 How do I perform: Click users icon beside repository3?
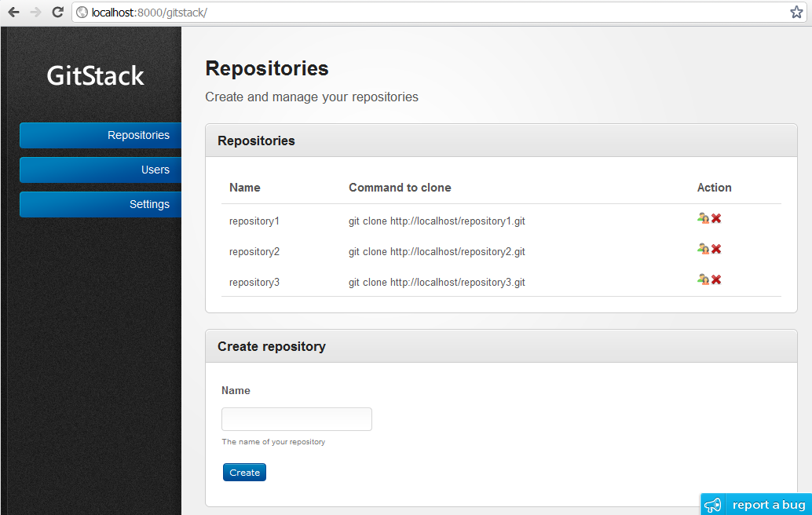(x=703, y=279)
